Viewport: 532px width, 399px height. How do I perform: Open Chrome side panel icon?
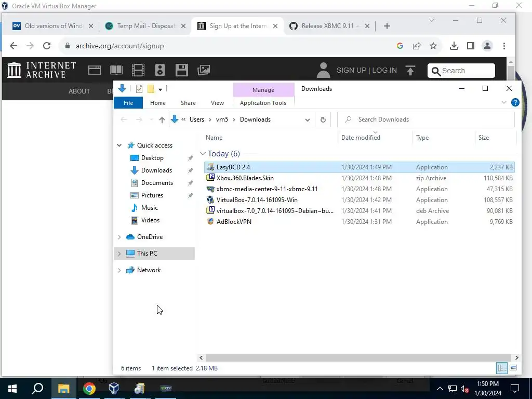(470, 46)
